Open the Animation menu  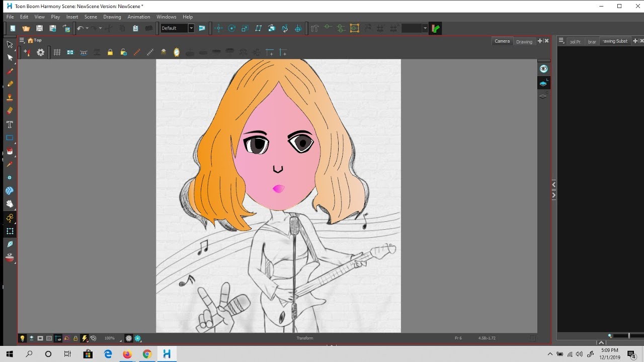point(139,17)
